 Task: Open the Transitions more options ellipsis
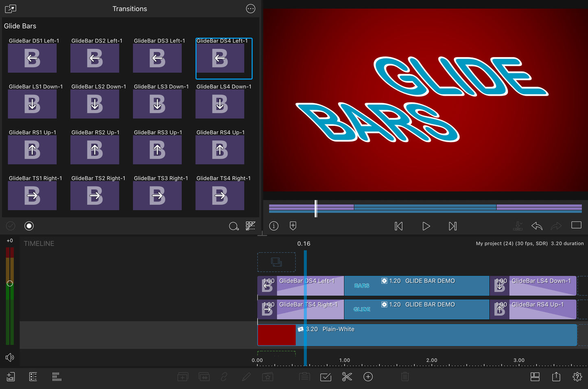[x=251, y=9]
